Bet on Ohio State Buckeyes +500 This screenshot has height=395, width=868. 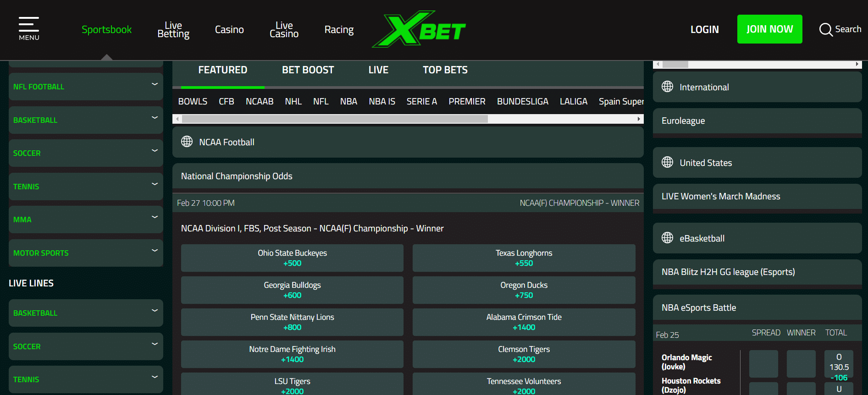292,258
